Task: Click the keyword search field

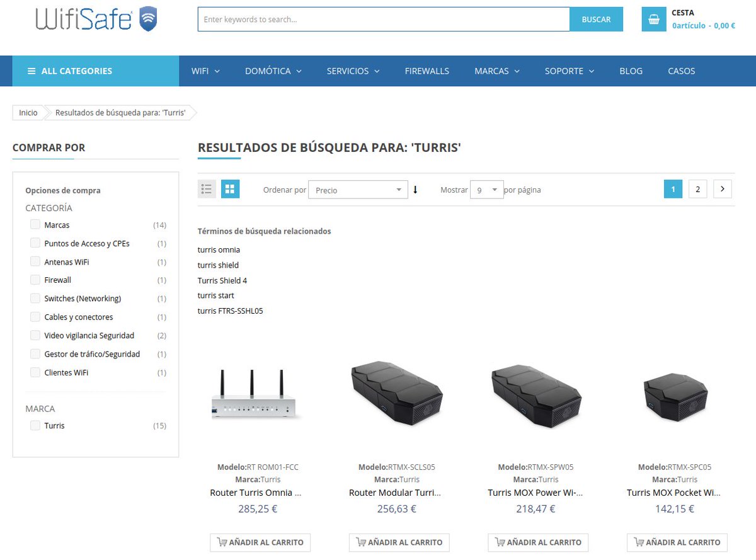Action: (384, 19)
